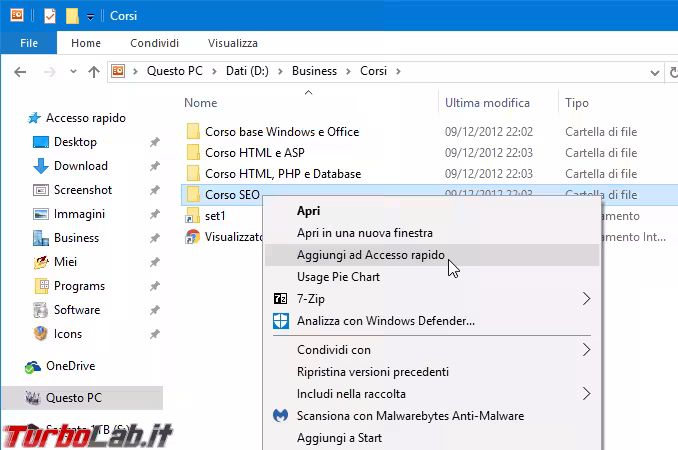Open Desktop in the navigation pane
This screenshot has width=678, height=450.
coord(75,142)
